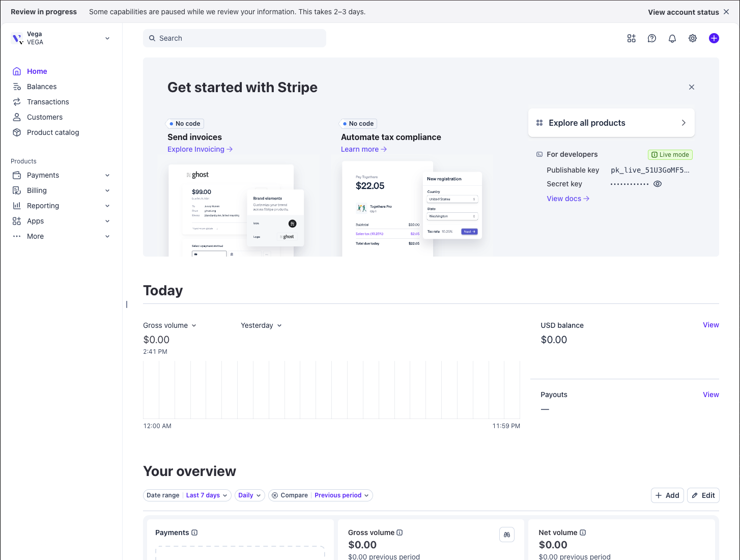Open the help question-mark icon
Viewport: 740px width, 560px height.
(x=652, y=38)
